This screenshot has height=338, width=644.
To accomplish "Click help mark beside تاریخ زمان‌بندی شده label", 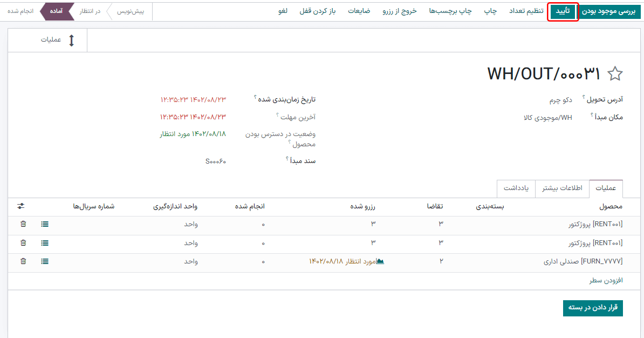I will click(x=255, y=97).
